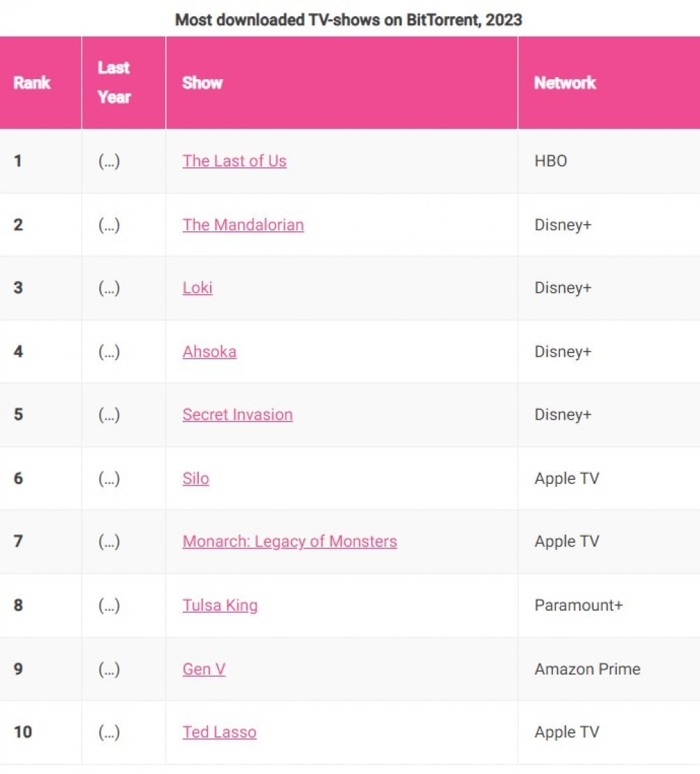Click the Ted Lasso link

pyautogui.click(x=220, y=732)
